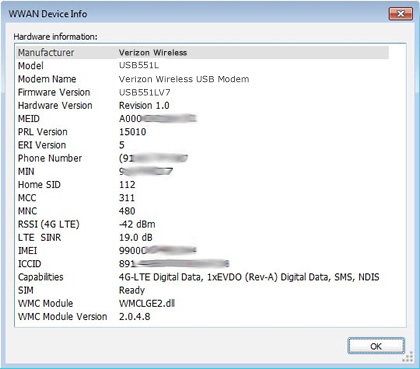Select the WMC Module Version label

63,316
